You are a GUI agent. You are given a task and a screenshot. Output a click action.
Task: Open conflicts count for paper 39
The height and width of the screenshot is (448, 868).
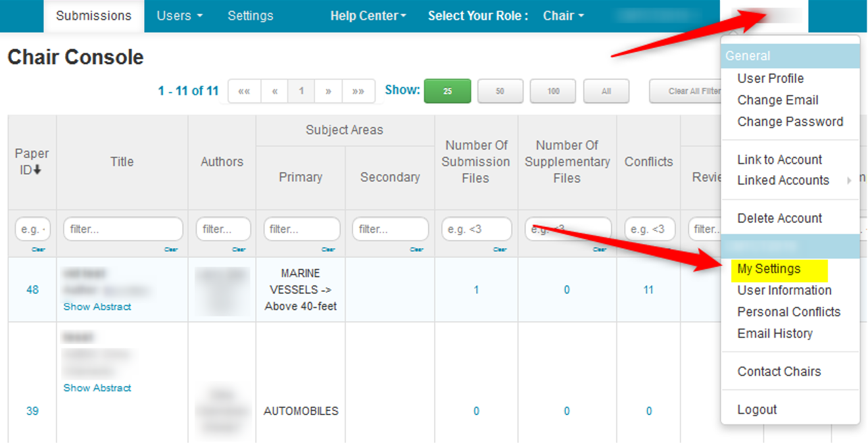click(649, 411)
